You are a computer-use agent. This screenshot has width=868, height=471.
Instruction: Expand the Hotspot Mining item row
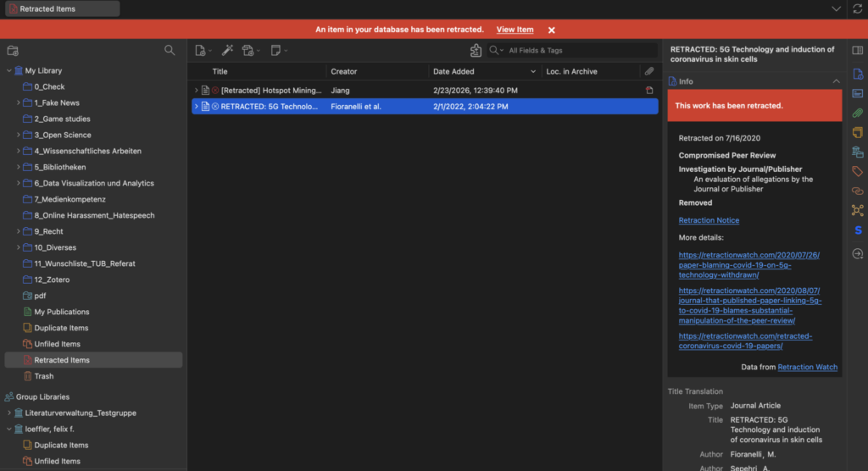click(x=196, y=90)
